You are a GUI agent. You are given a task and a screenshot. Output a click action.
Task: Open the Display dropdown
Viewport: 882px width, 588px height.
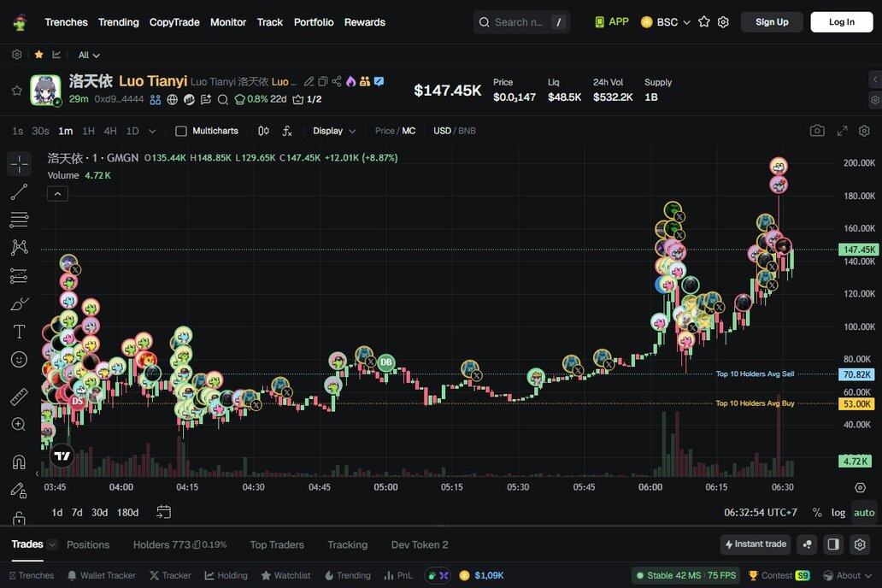[x=334, y=131]
